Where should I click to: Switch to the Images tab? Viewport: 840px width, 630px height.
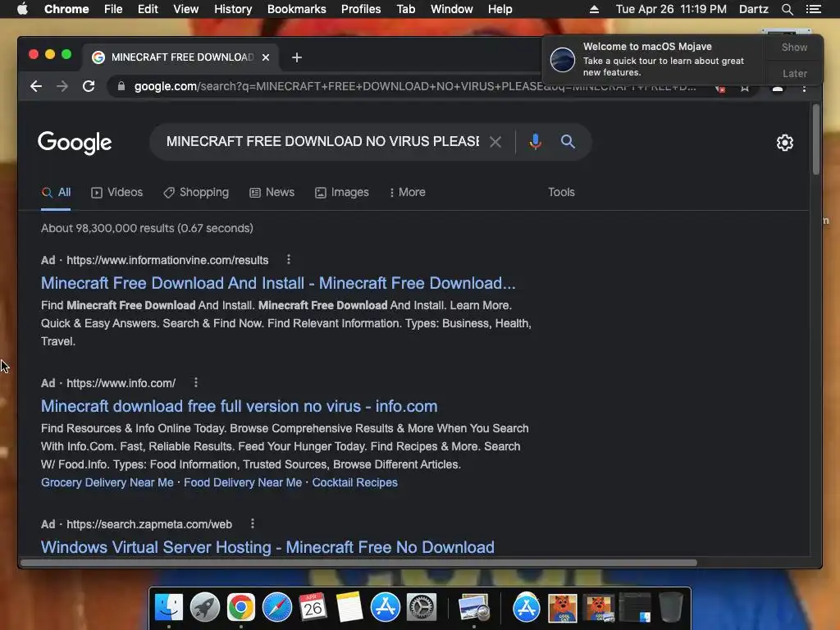coord(342,192)
